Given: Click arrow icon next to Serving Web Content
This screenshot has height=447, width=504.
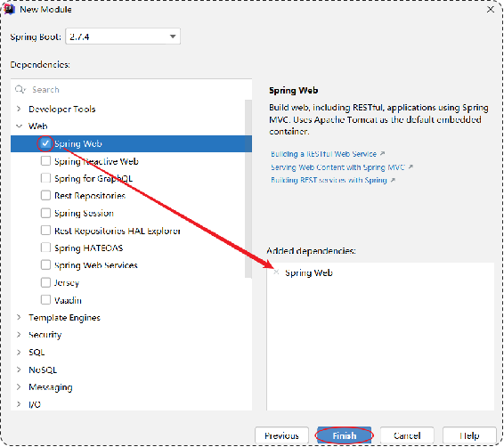Looking at the screenshot, I should pos(411,167).
